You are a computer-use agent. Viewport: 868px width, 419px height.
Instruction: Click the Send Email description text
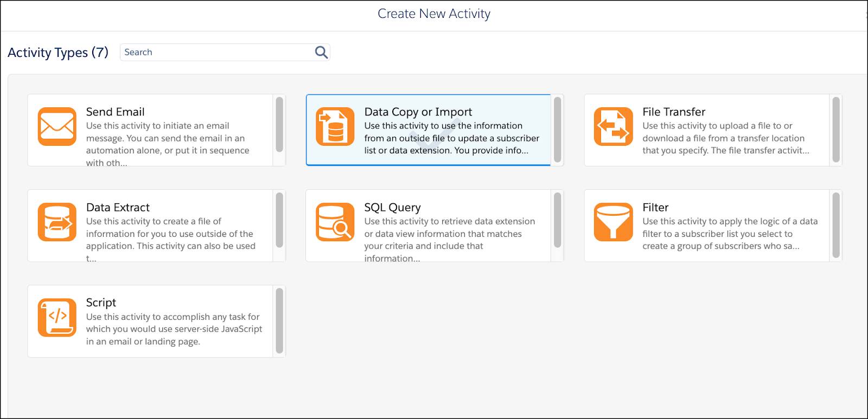pyautogui.click(x=168, y=144)
